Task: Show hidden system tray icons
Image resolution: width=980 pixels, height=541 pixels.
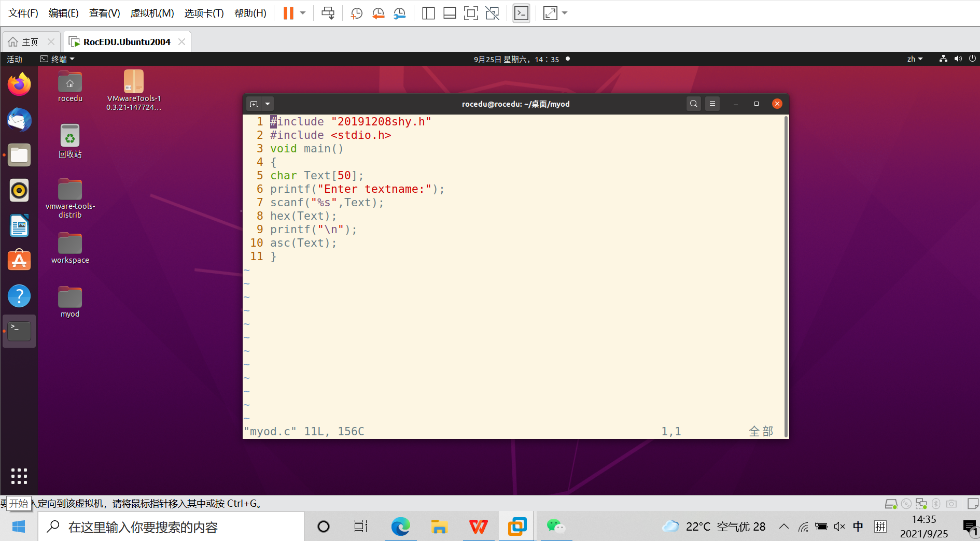Action: click(784, 527)
